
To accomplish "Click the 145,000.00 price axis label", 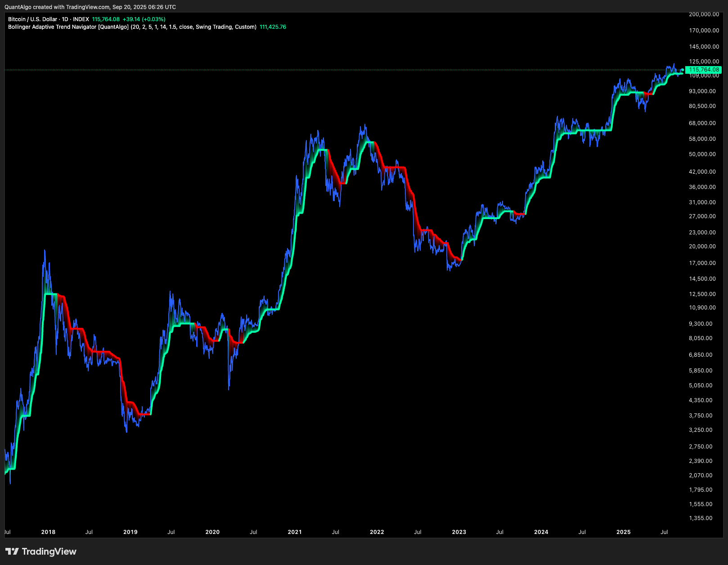I will pyautogui.click(x=704, y=47).
